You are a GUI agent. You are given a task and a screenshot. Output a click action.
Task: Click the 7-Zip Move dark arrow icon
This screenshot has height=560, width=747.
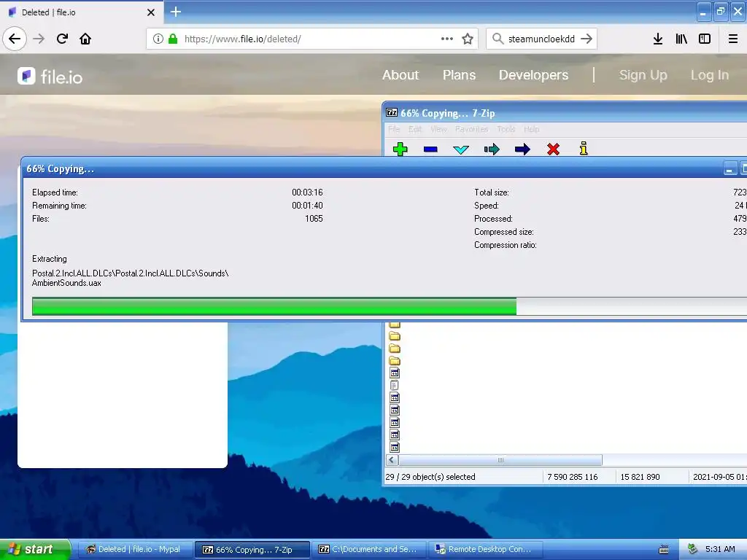[522, 149]
